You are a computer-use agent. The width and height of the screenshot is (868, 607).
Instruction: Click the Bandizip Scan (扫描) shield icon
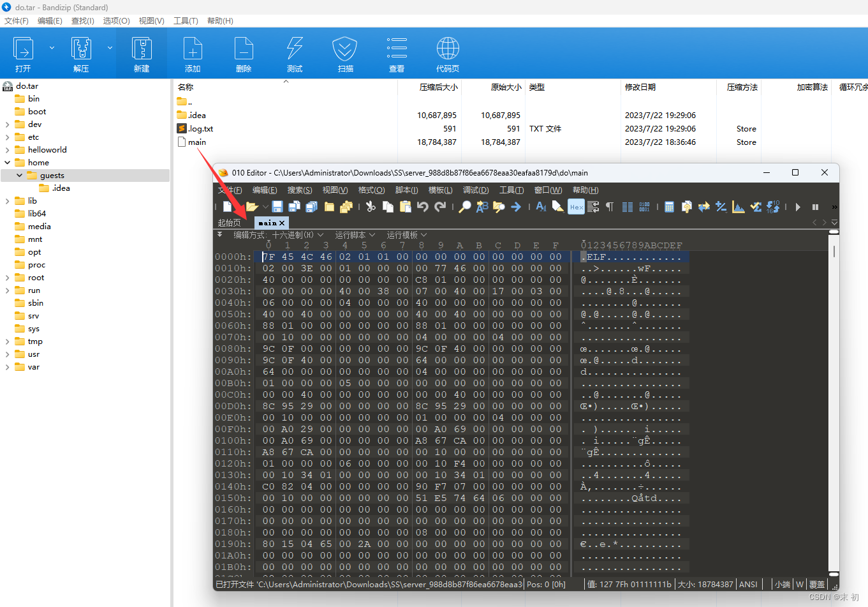pyautogui.click(x=345, y=49)
